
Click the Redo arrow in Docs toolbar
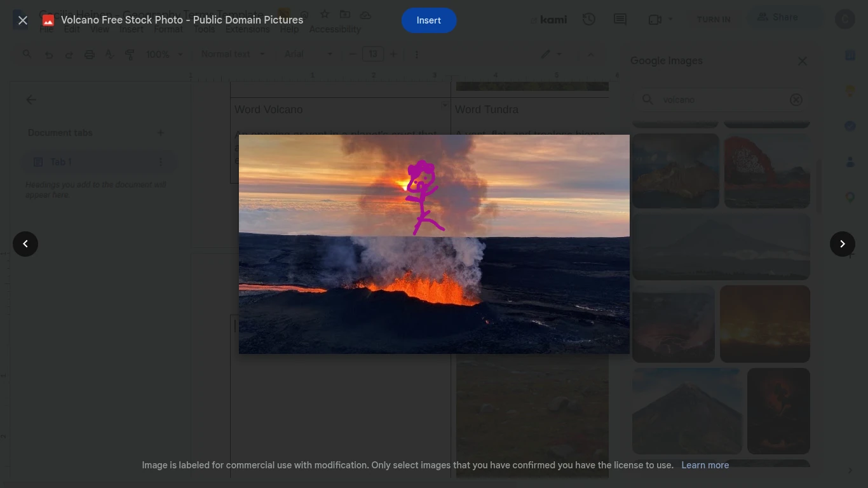[69, 55]
